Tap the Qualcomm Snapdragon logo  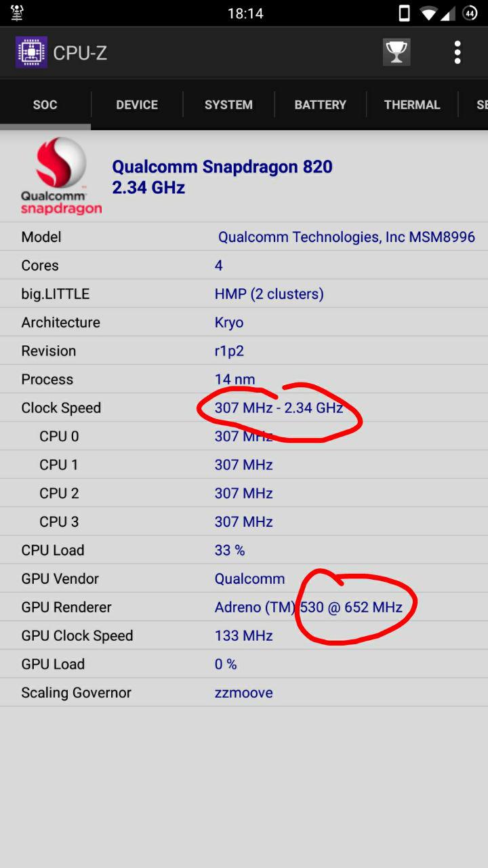61,176
